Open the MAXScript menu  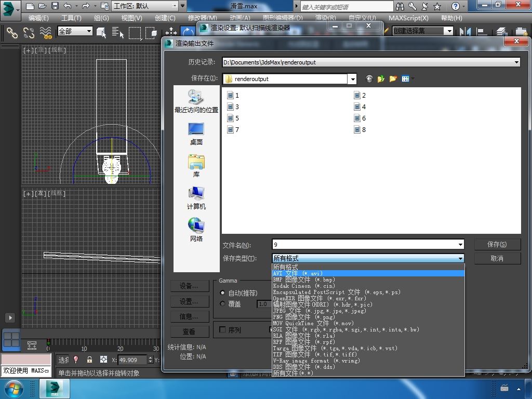click(x=408, y=18)
